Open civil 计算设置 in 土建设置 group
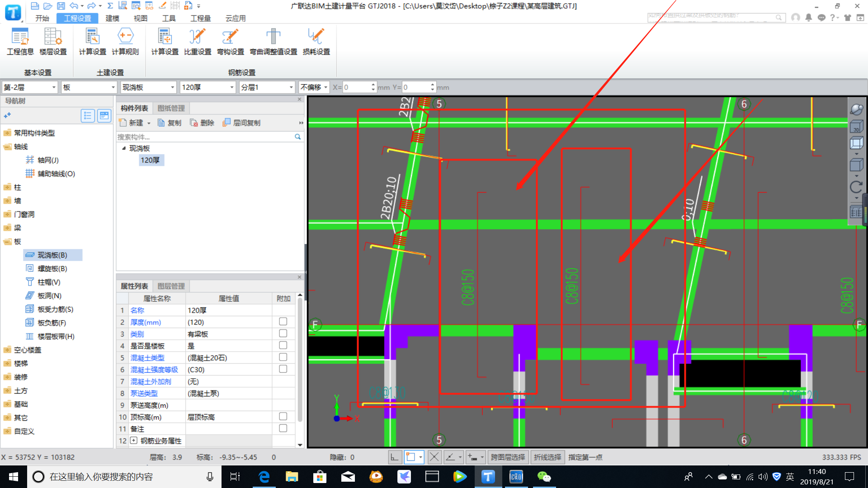868x488 pixels. click(92, 42)
